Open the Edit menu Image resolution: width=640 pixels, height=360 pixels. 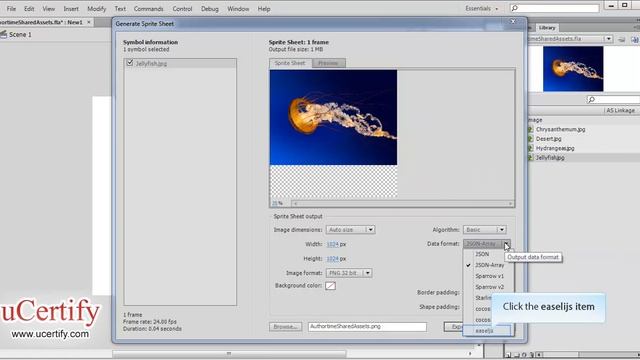29,9
